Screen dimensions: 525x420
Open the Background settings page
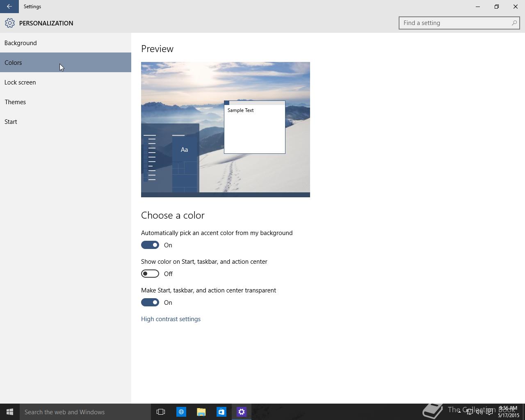66,43
